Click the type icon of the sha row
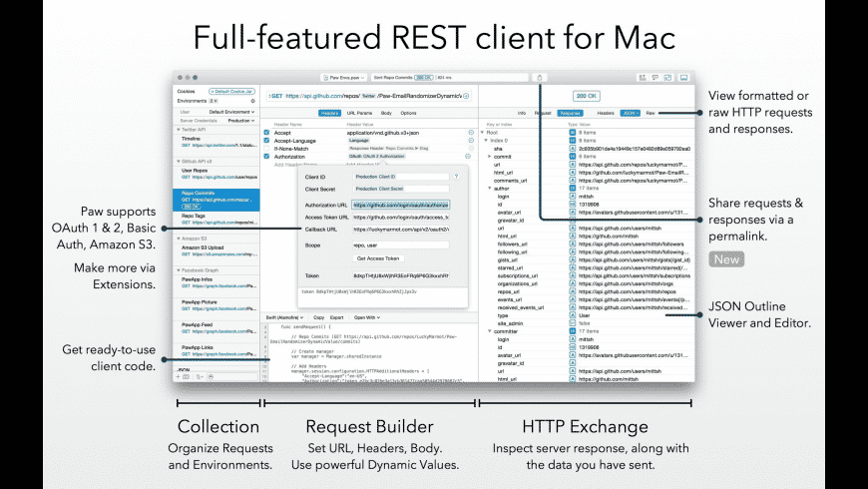This screenshot has width=868, height=489. tap(573, 149)
